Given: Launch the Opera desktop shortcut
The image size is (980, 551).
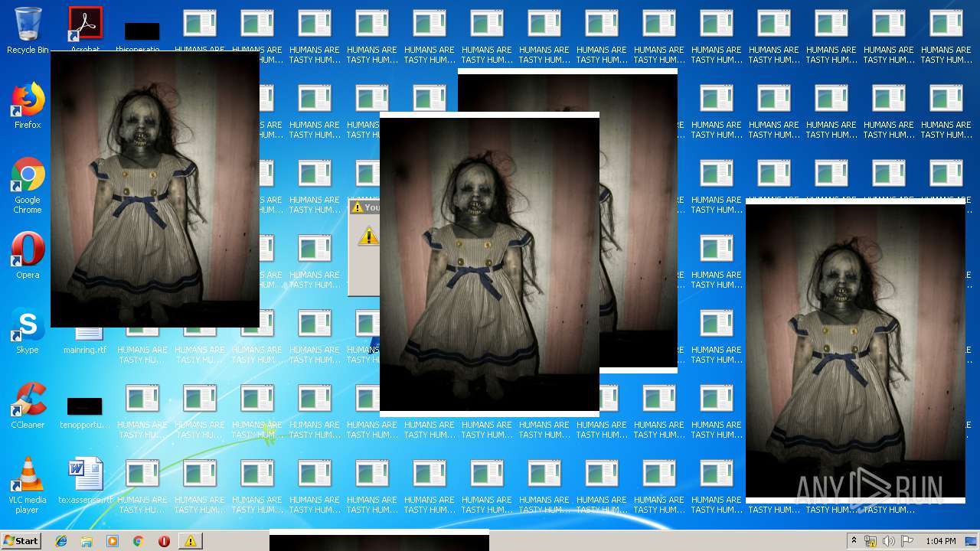Looking at the screenshot, I should click(28, 256).
